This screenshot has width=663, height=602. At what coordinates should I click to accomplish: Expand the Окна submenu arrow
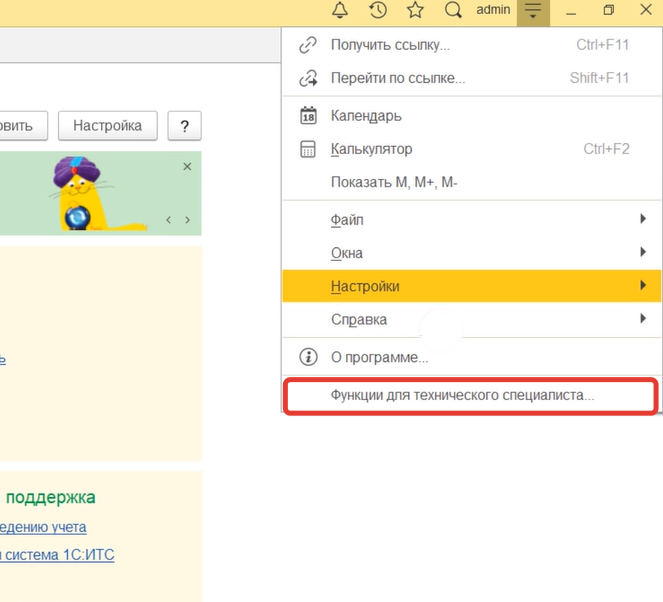[x=642, y=253]
